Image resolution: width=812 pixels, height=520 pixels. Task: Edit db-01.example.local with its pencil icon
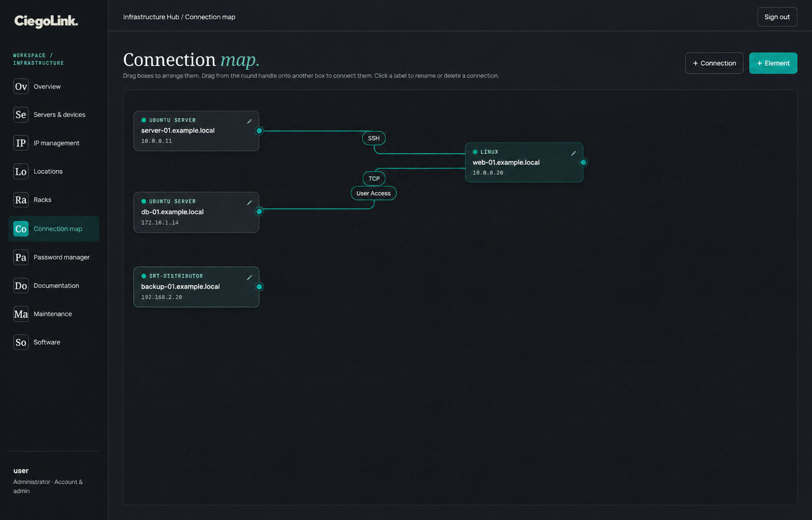point(249,203)
